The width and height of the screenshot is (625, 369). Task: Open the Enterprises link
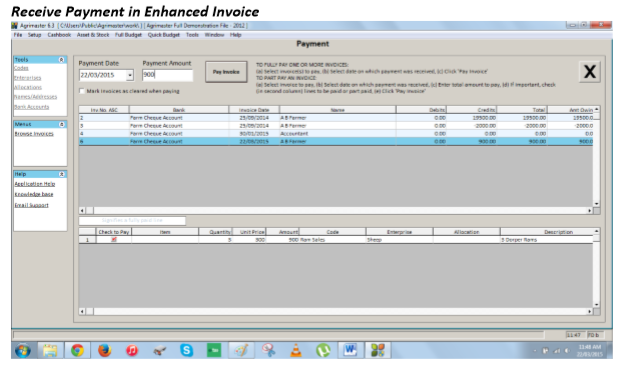(28, 78)
